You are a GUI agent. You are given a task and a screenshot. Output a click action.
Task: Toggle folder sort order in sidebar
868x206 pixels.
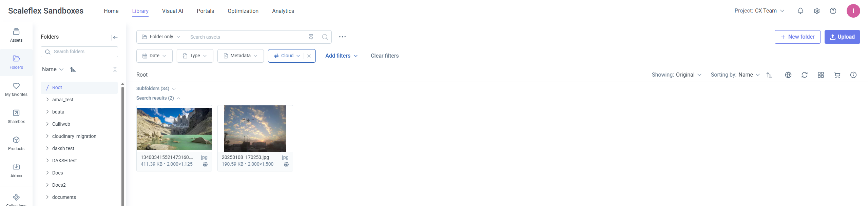[x=73, y=69]
